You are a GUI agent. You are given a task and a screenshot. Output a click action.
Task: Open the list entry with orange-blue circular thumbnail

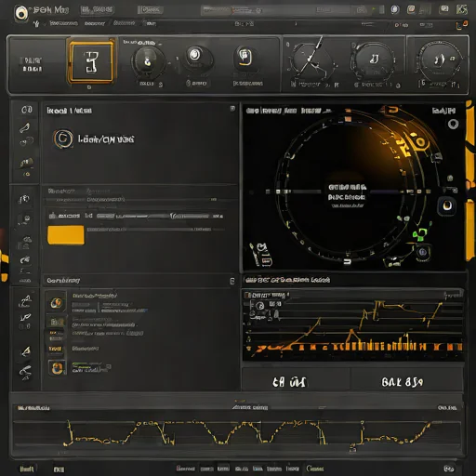point(56,302)
